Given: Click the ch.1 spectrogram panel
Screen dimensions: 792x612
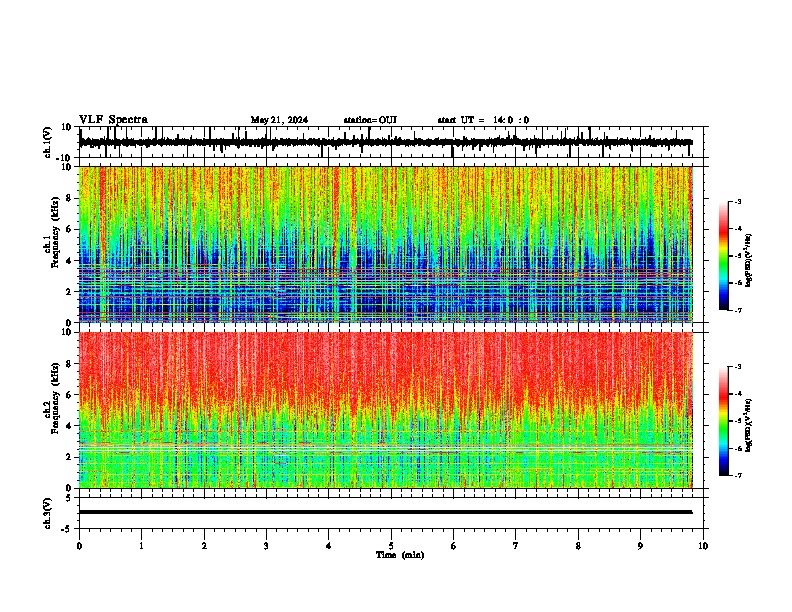Looking at the screenshot, I should click(385, 244).
